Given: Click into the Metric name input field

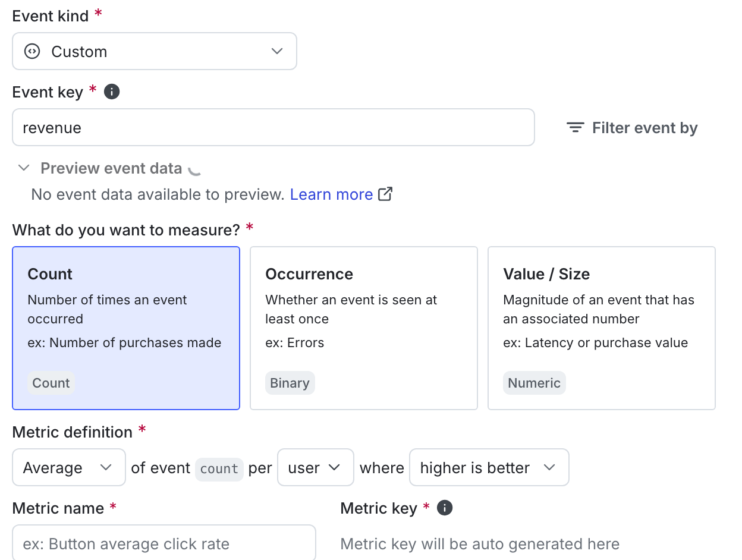Looking at the screenshot, I should [164, 543].
